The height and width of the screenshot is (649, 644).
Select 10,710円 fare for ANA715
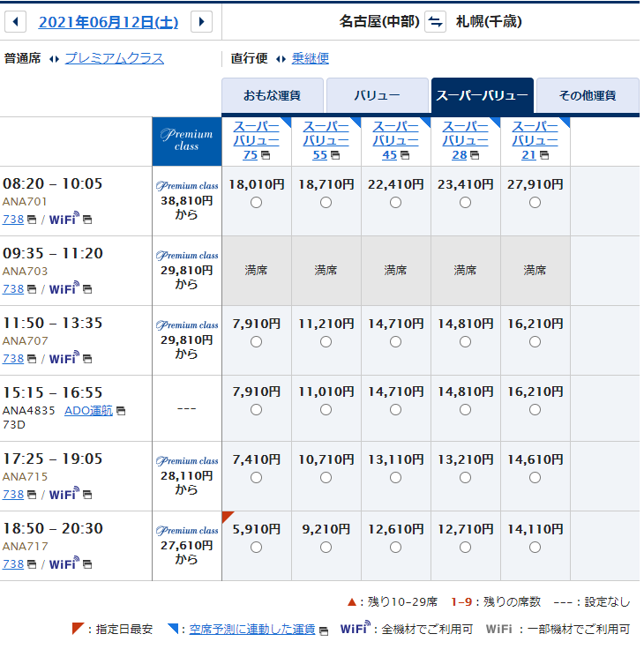pyautogui.click(x=326, y=478)
